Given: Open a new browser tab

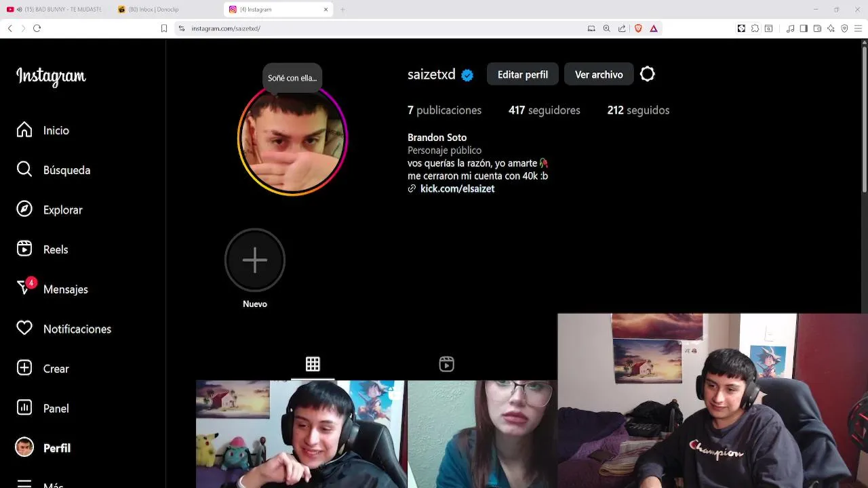Looking at the screenshot, I should (342, 9).
